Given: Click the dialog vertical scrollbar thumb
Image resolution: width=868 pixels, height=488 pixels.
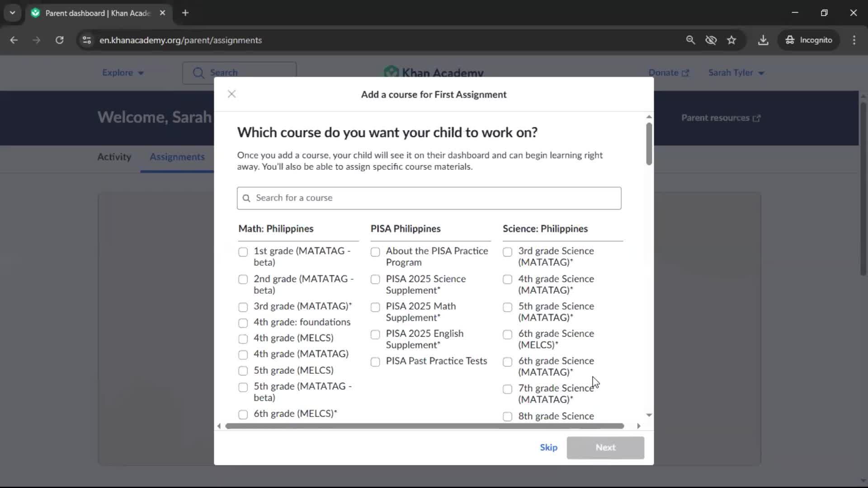Looking at the screenshot, I should click(x=649, y=144).
